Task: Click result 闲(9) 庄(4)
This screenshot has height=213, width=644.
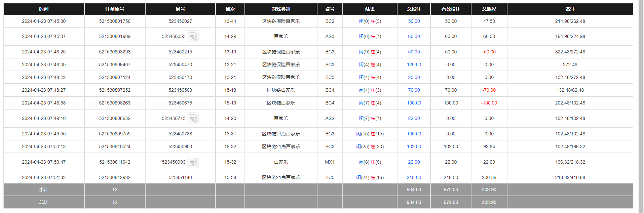Action: click(x=370, y=52)
